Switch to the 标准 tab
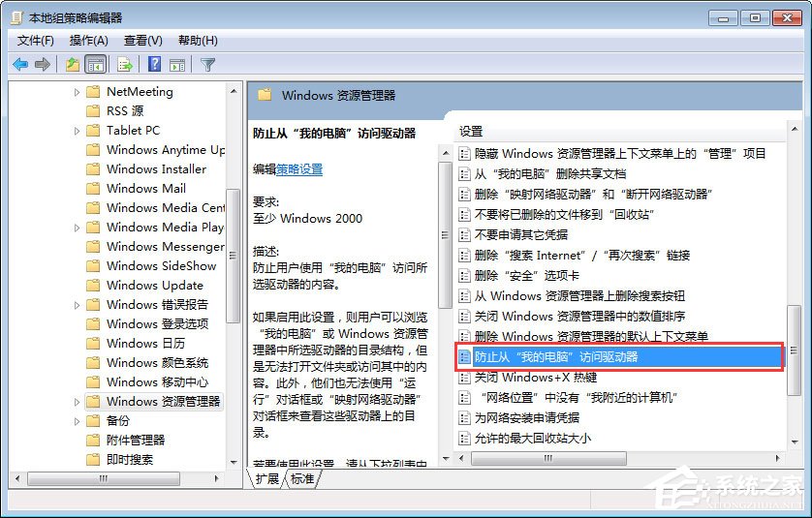The image size is (812, 518). click(x=302, y=478)
